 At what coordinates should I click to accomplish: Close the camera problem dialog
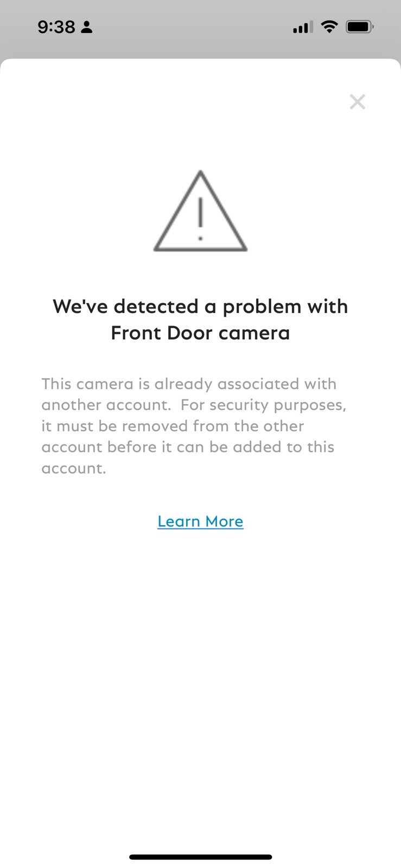coord(357,101)
